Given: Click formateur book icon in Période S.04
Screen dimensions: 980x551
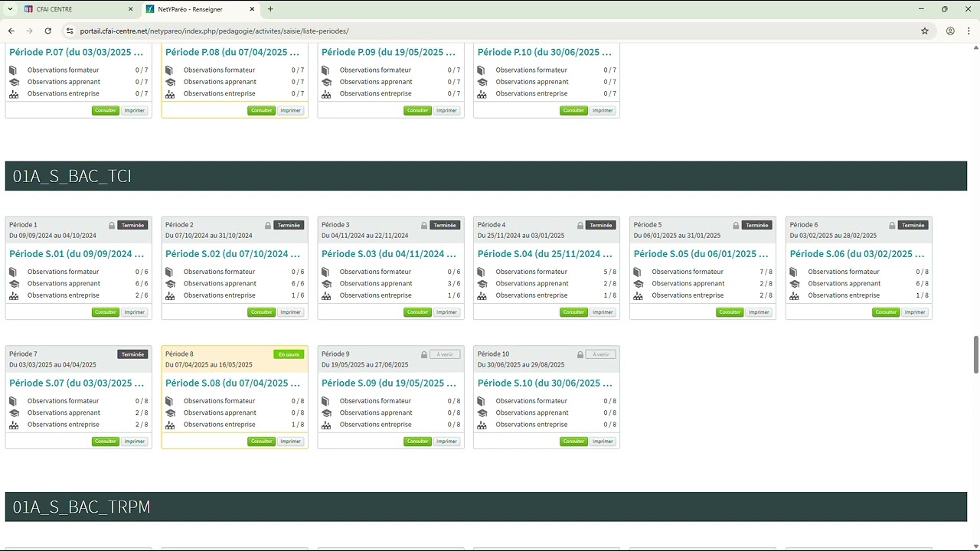Looking at the screenshot, I should [482, 272].
